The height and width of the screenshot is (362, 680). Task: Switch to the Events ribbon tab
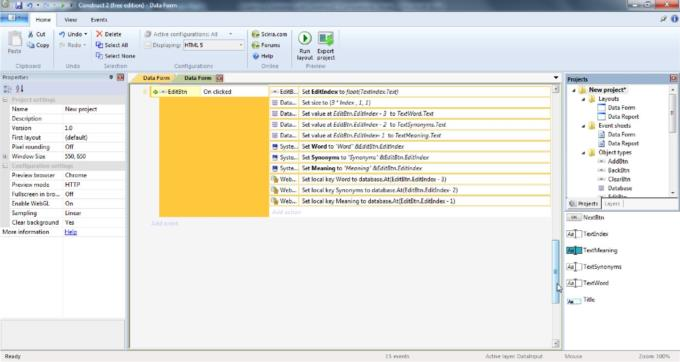99,20
